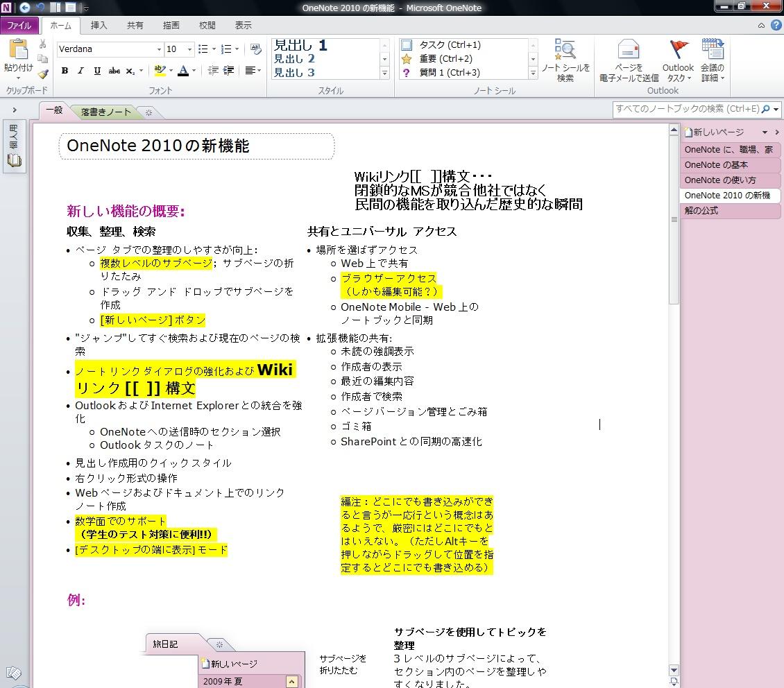
Task: Switch to the 挿入 ribbon tab
Action: pyautogui.click(x=99, y=26)
